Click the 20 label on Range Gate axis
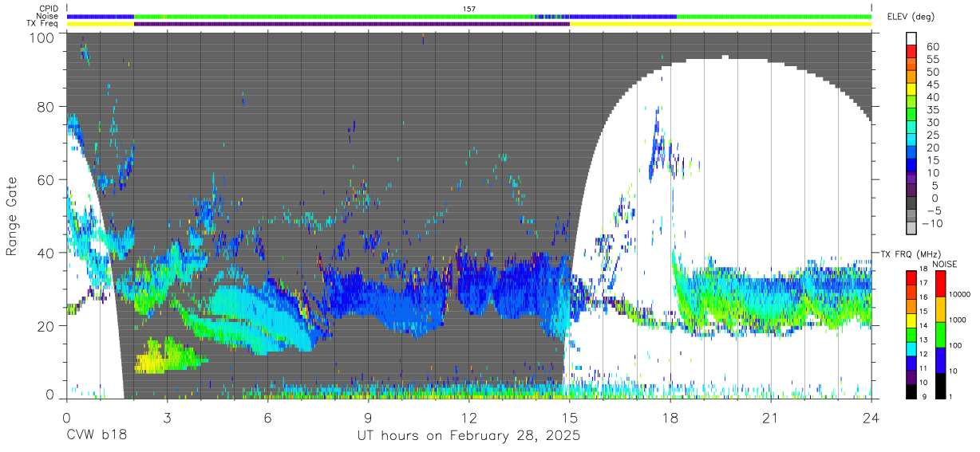 tap(46, 325)
